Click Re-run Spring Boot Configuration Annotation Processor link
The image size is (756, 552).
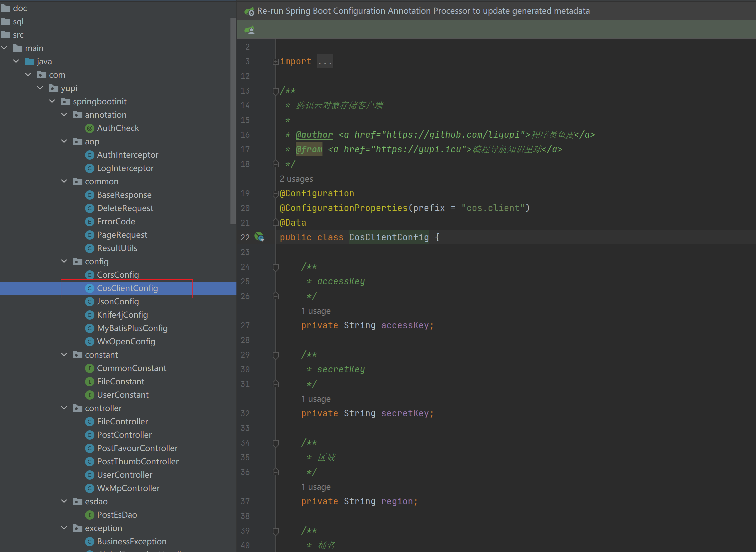(423, 11)
